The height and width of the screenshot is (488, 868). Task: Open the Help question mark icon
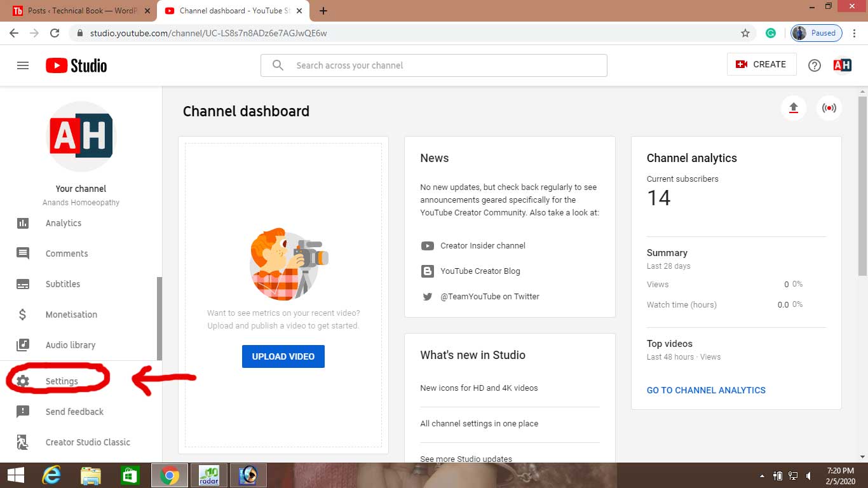tap(814, 65)
